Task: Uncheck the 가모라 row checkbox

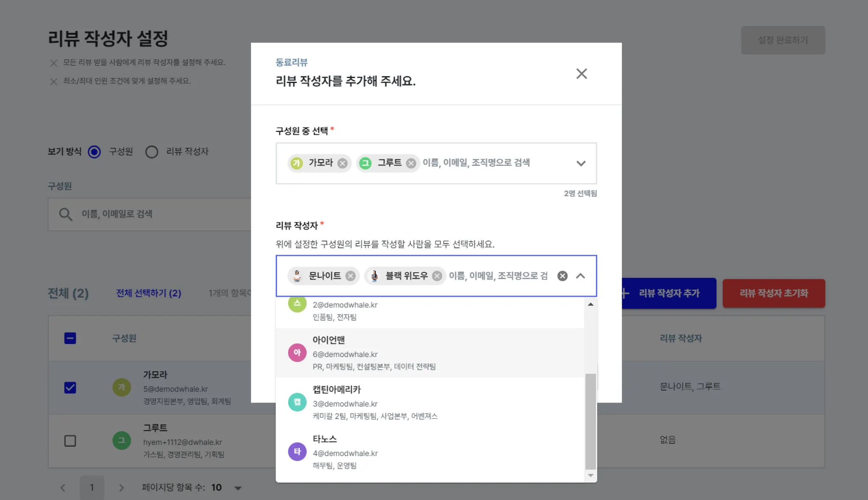Action: tap(70, 388)
